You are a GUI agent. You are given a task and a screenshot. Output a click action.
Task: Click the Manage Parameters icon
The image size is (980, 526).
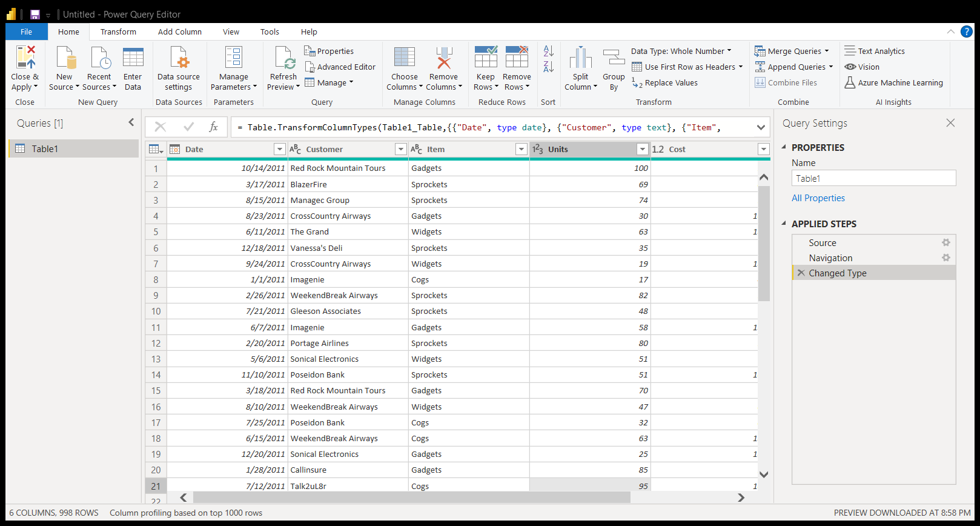pyautogui.click(x=234, y=57)
